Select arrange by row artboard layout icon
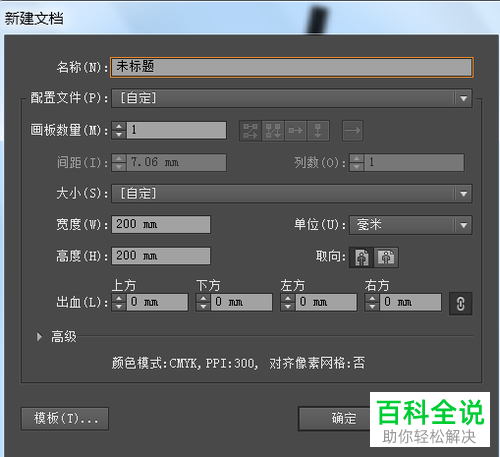The height and width of the screenshot is (457, 500). [295, 131]
